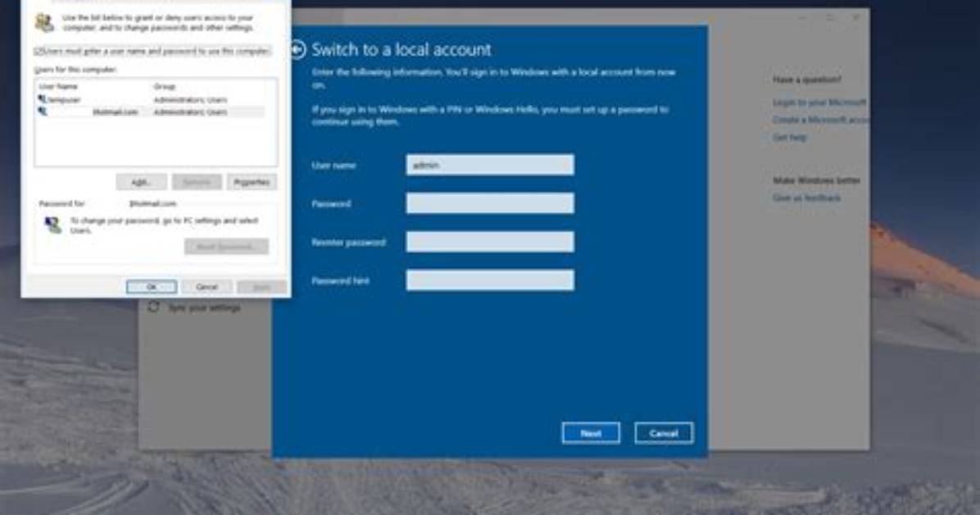The height and width of the screenshot is (515, 980).
Task: Click the Group column header
Action: 165,86
